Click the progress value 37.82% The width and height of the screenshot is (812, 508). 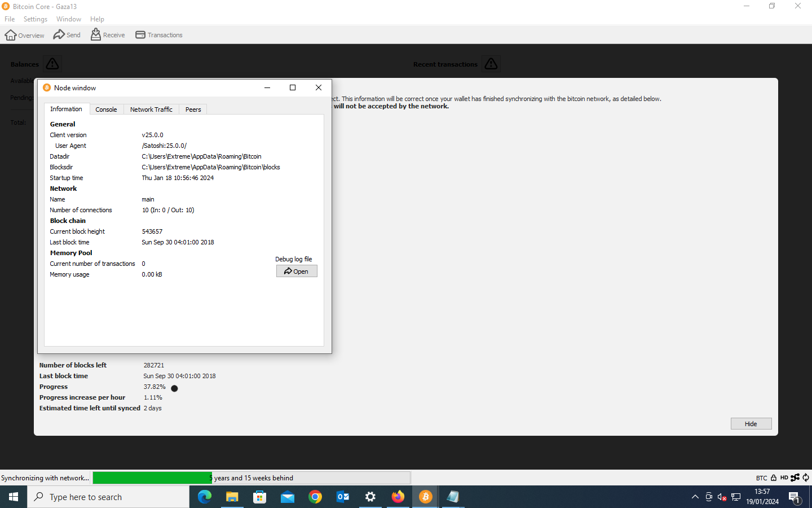point(155,387)
